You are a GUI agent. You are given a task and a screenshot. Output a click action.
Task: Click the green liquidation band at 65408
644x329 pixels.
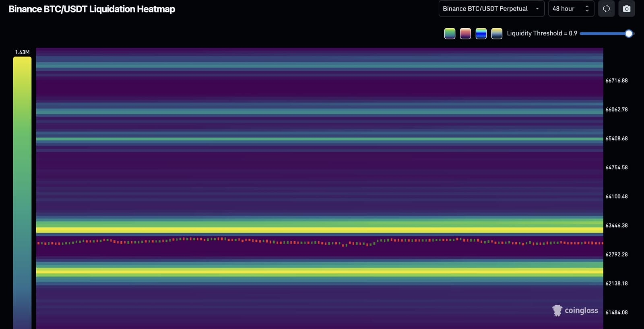[320, 139]
